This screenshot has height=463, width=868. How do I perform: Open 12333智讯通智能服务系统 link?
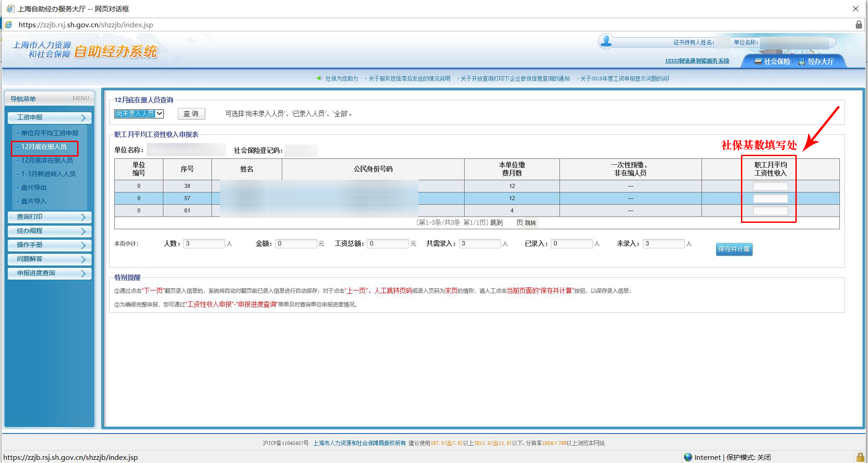pyautogui.click(x=697, y=61)
